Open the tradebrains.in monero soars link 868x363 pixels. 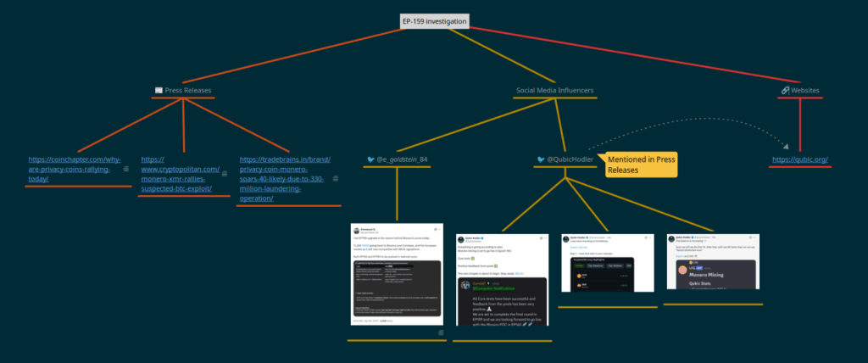tap(285, 179)
